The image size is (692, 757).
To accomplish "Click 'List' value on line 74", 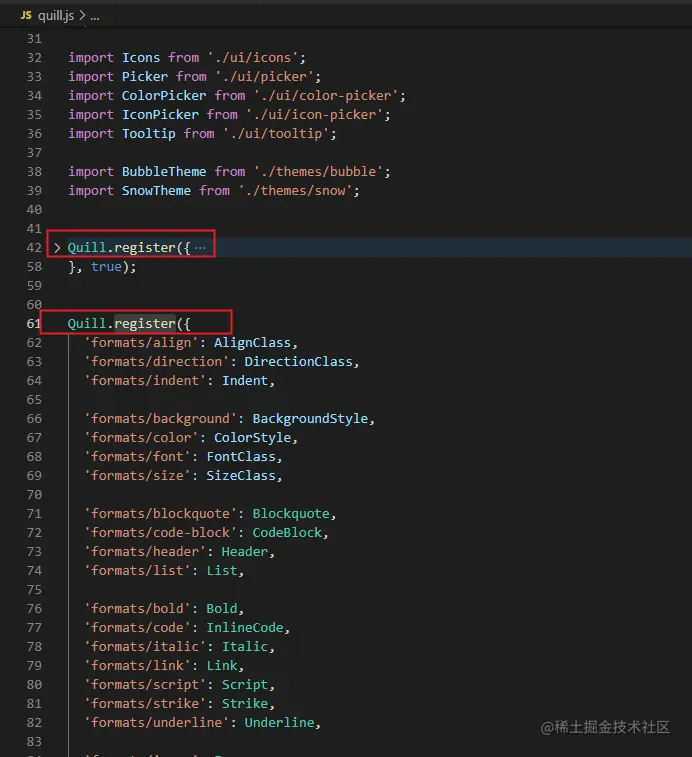I will coord(222,571).
